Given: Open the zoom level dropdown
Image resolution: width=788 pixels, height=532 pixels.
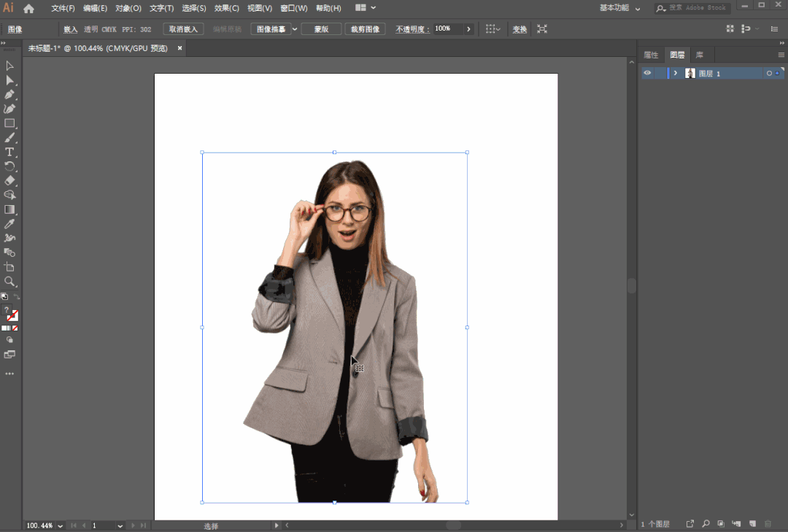Looking at the screenshot, I should [60, 525].
